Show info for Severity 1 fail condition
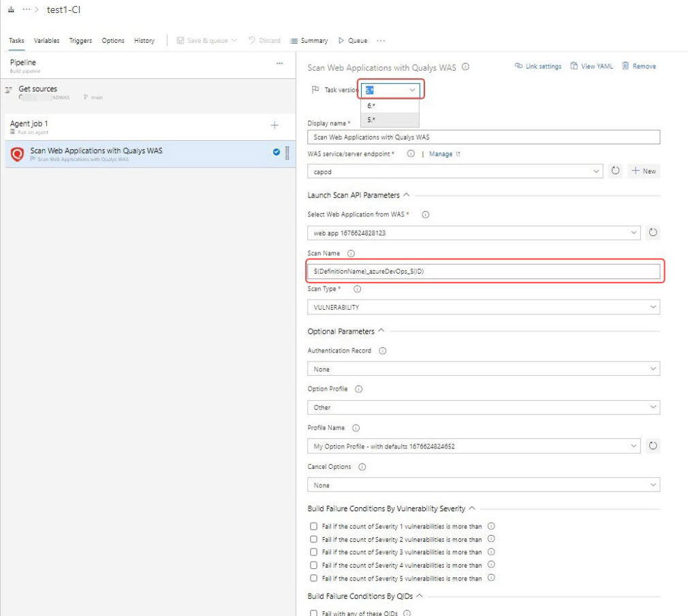This screenshot has width=688, height=616. [x=491, y=526]
